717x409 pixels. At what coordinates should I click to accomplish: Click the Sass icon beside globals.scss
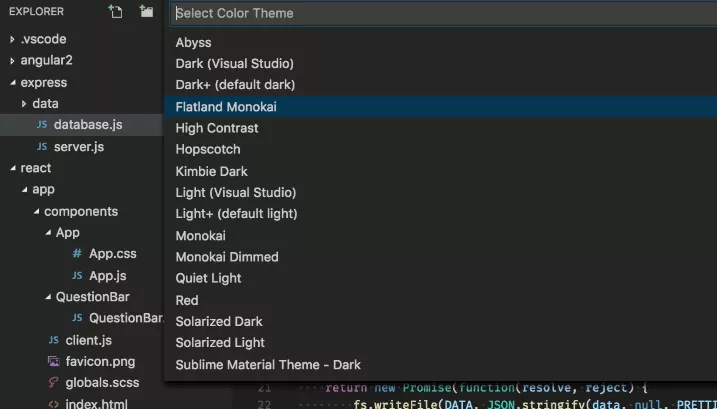[54, 382]
